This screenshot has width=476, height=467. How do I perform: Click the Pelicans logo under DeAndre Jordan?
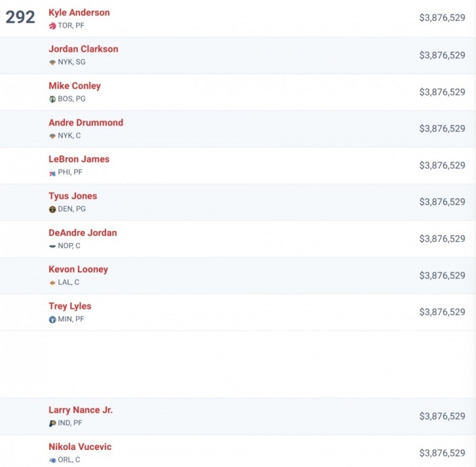tap(53, 246)
